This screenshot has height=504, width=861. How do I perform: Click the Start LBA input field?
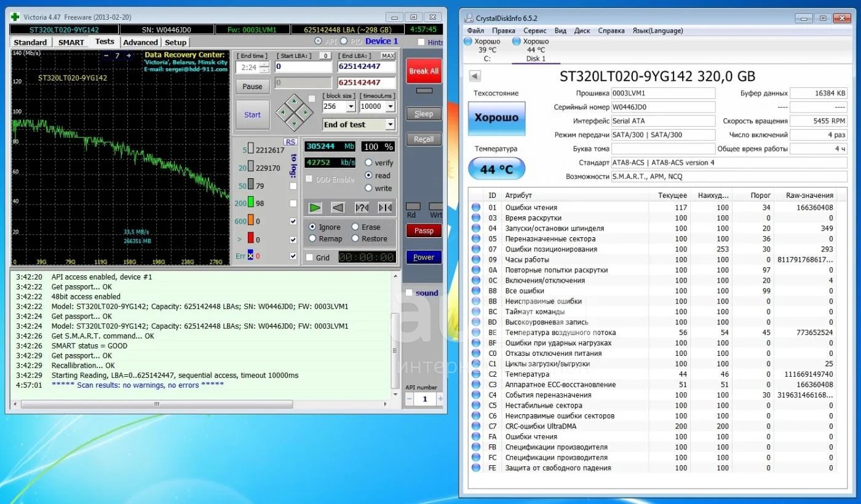303,66
